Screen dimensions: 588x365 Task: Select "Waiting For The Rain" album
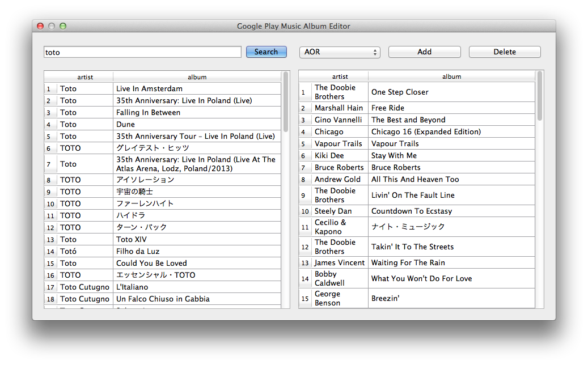(451, 262)
